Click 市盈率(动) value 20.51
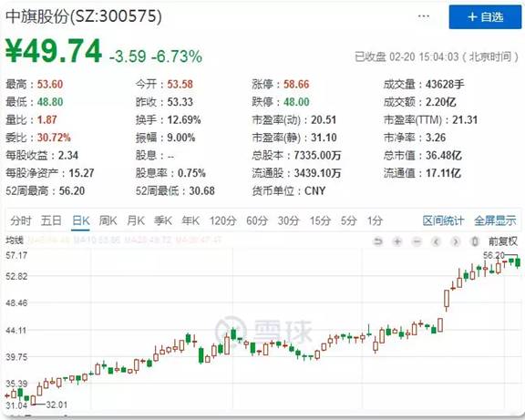The image size is (525, 420). point(324,120)
